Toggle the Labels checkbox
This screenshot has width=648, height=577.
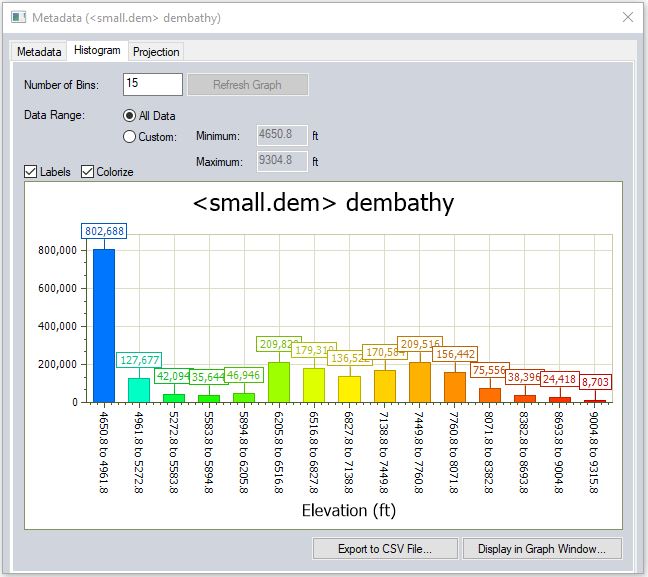tap(31, 172)
